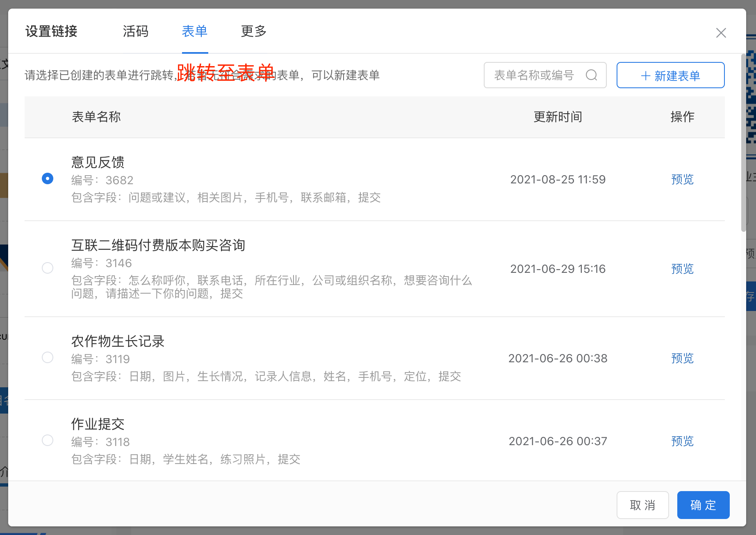
Task: Preview the 互联二维码付费版本购买咨询 form
Action: click(x=682, y=269)
